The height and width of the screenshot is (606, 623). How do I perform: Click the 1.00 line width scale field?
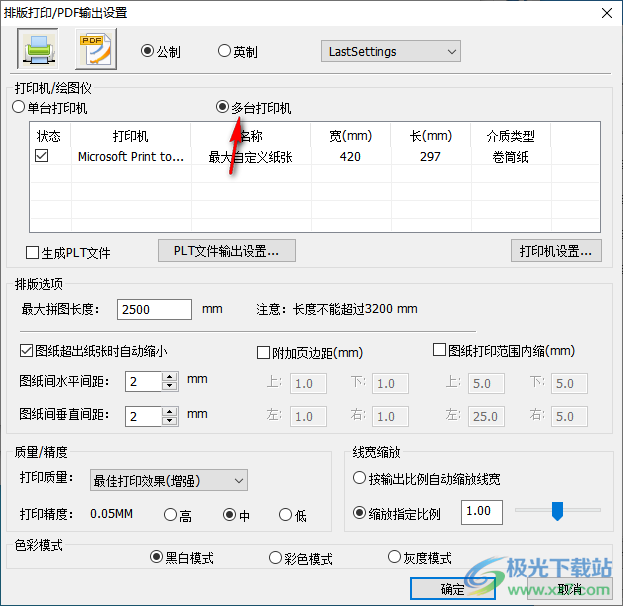482,512
